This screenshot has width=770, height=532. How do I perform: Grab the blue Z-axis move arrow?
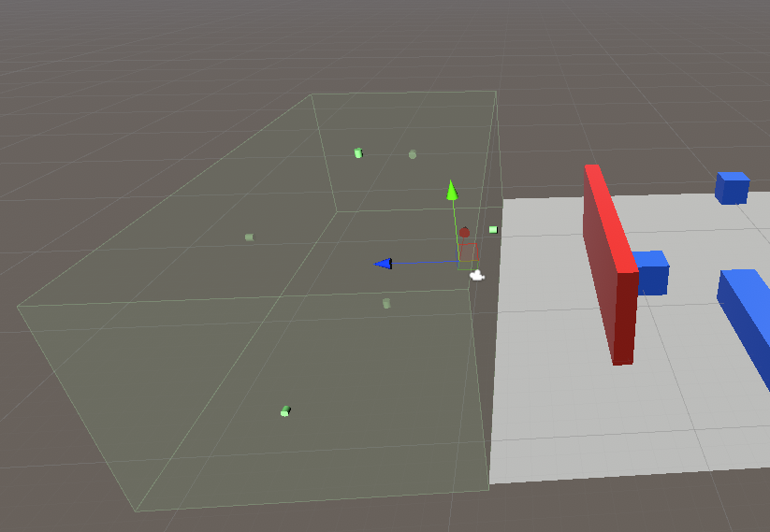pyautogui.click(x=384, y=264)
